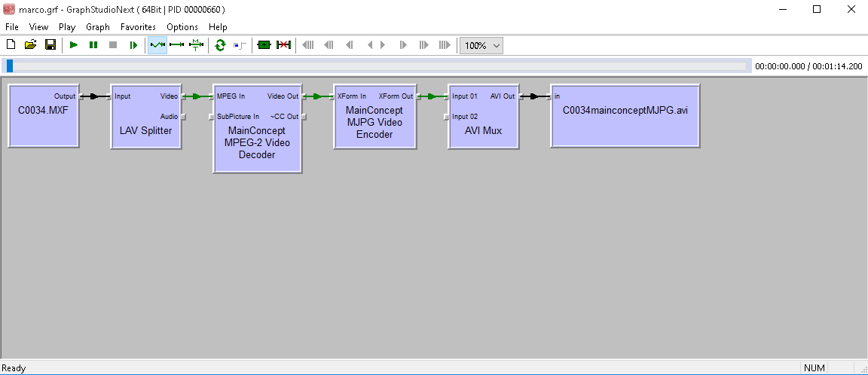Click the green circular refresh icon
This screenshot has width=868, height=375.
point(220,45)
